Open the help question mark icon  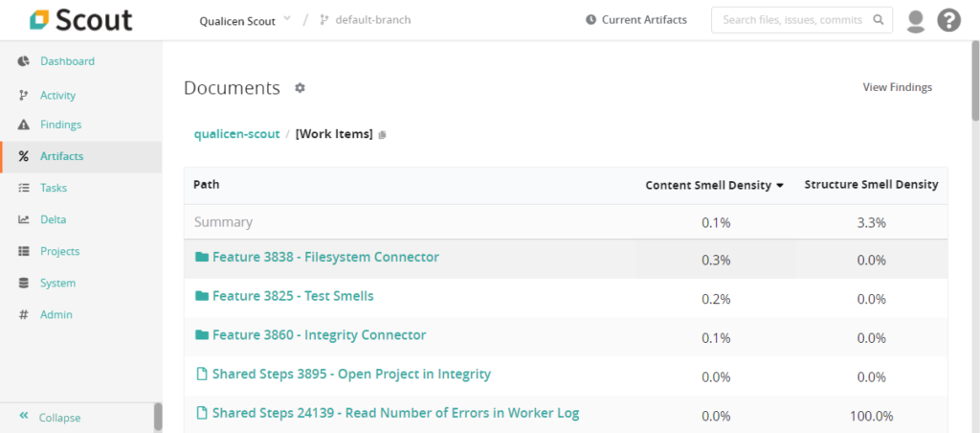click(948, 20)
